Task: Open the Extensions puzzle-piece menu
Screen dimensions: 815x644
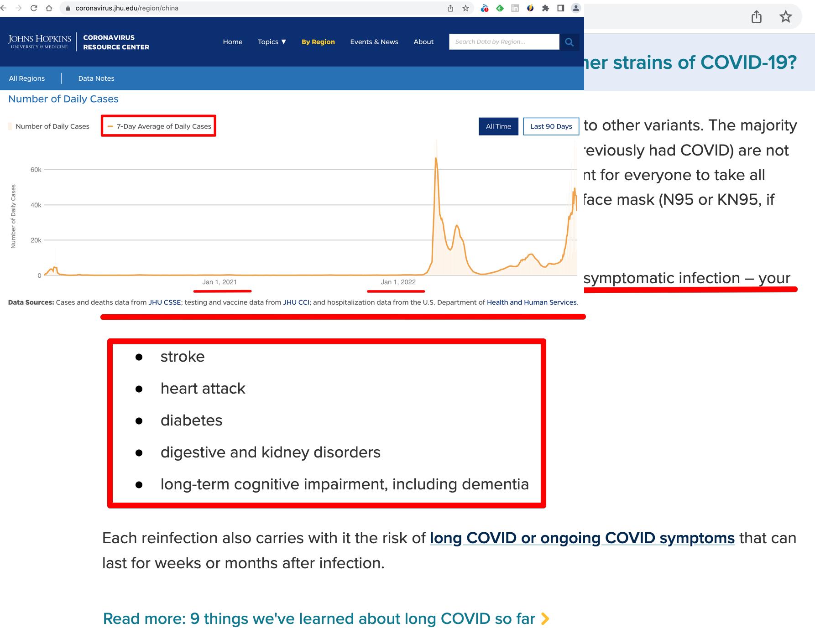Action: 545,8
